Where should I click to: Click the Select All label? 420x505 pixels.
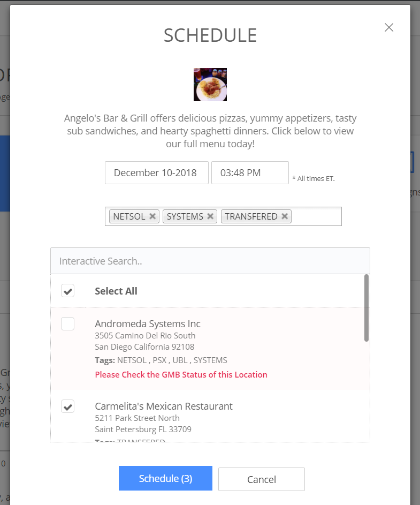coord(116,291)
